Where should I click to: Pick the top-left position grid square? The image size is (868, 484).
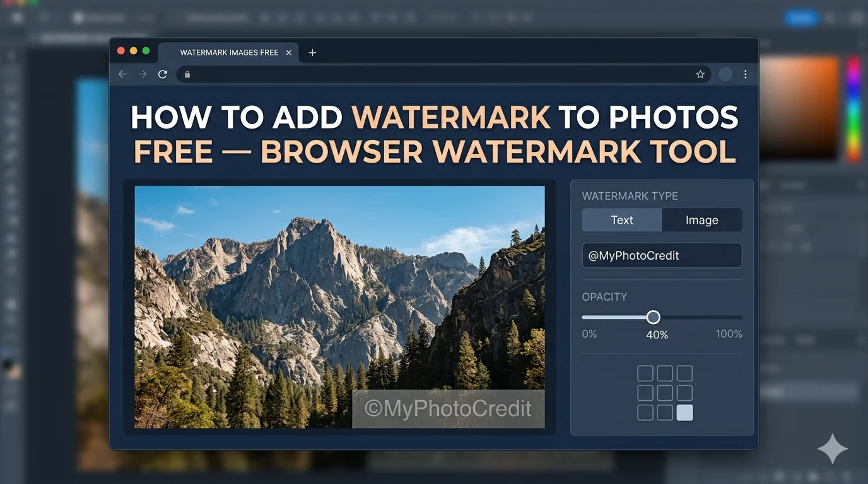coord(645,374)
